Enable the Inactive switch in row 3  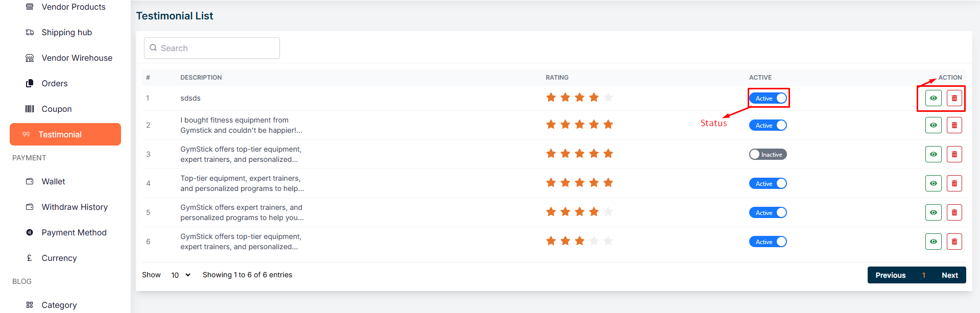pos(768,154)
